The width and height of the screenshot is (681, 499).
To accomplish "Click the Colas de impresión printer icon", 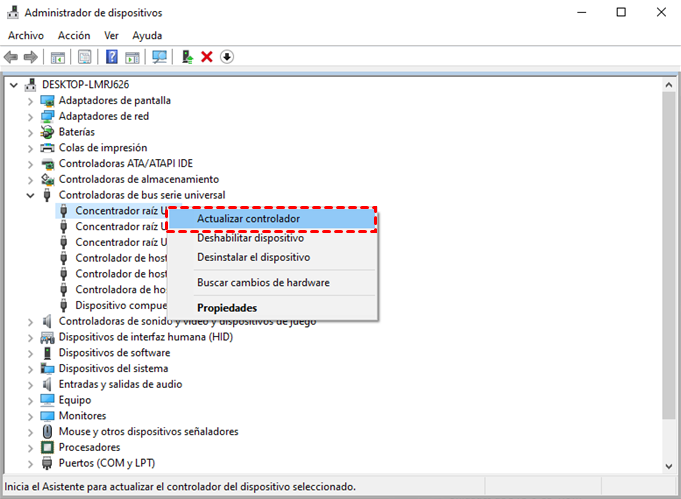I will tap(48, 148).
